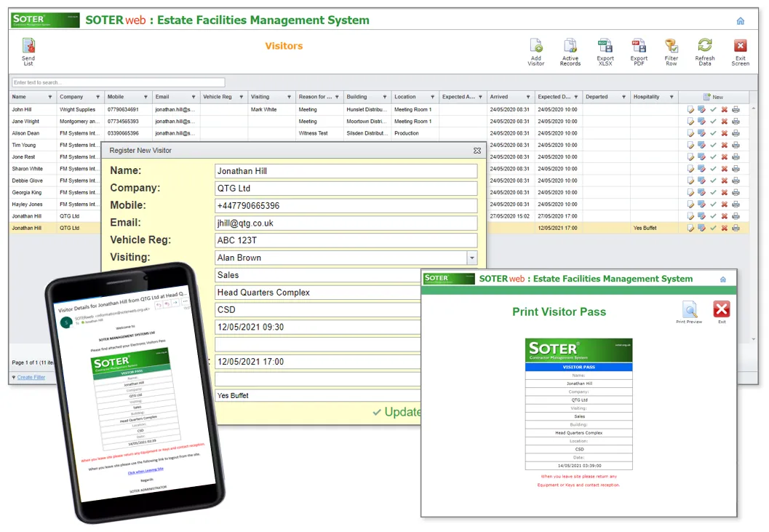Open the Location column filter dropdown
The width and height of the screenshot is (769, 532).
click(433, 98)
